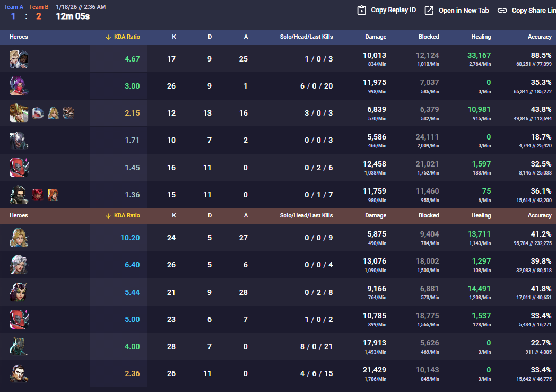Click the 17,913 damage value

pos(375,343)
